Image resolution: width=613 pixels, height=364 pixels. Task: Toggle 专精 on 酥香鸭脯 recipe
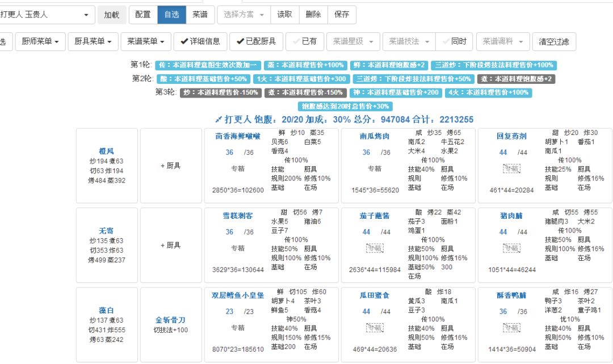pyautogui.click(x=511, y=328)
